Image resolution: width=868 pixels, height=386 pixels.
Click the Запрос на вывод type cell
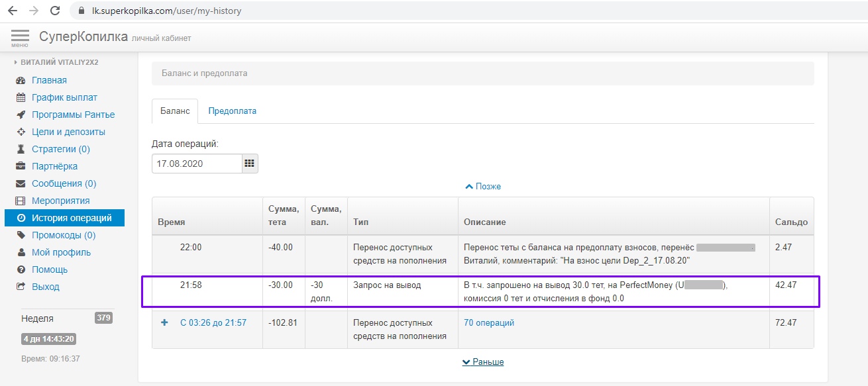(388, 285)
